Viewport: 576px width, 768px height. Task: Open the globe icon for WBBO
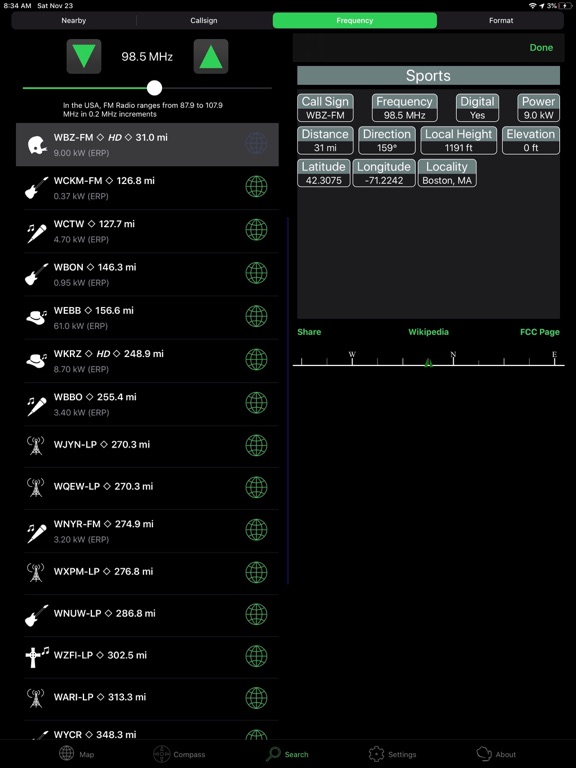point(256,403)
